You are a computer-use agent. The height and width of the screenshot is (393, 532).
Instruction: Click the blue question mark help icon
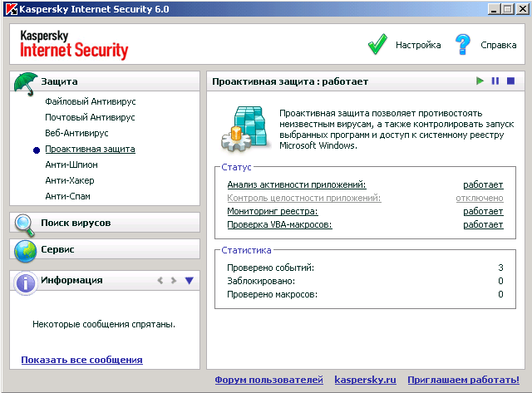tap(463, 45)
